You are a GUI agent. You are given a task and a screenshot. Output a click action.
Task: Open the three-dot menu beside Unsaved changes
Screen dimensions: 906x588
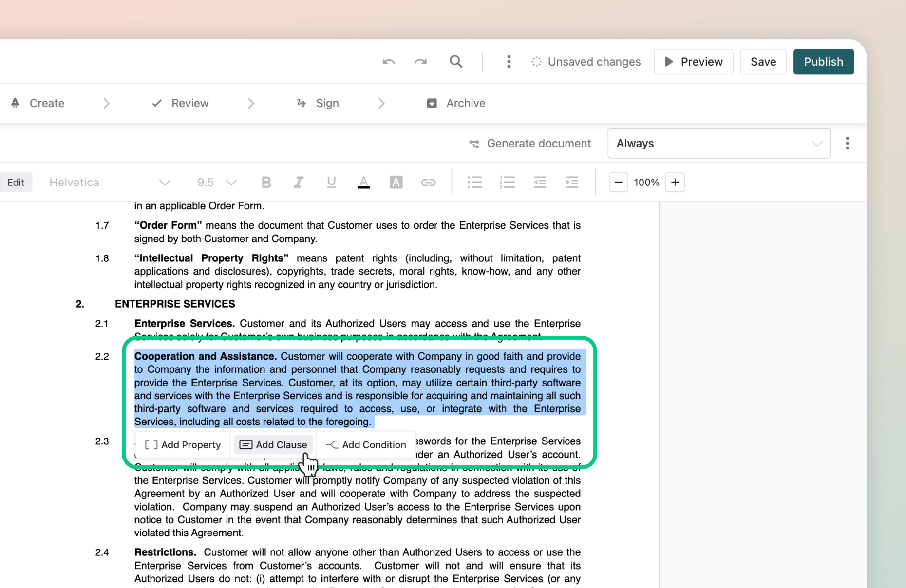509,62
